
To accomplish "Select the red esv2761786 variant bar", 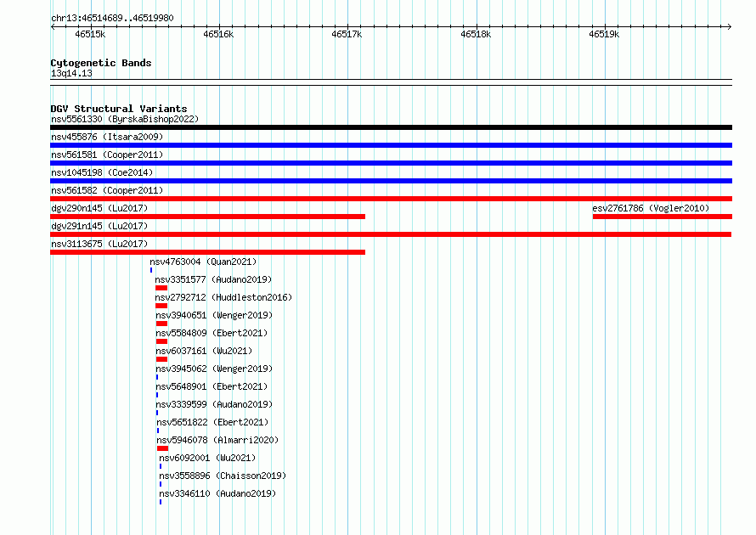I will point(663,217).
